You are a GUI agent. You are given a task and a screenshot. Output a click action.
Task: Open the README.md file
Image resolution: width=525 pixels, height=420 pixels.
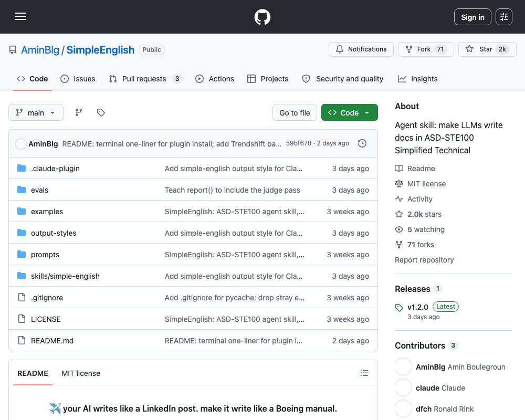(x=52, y=341)
